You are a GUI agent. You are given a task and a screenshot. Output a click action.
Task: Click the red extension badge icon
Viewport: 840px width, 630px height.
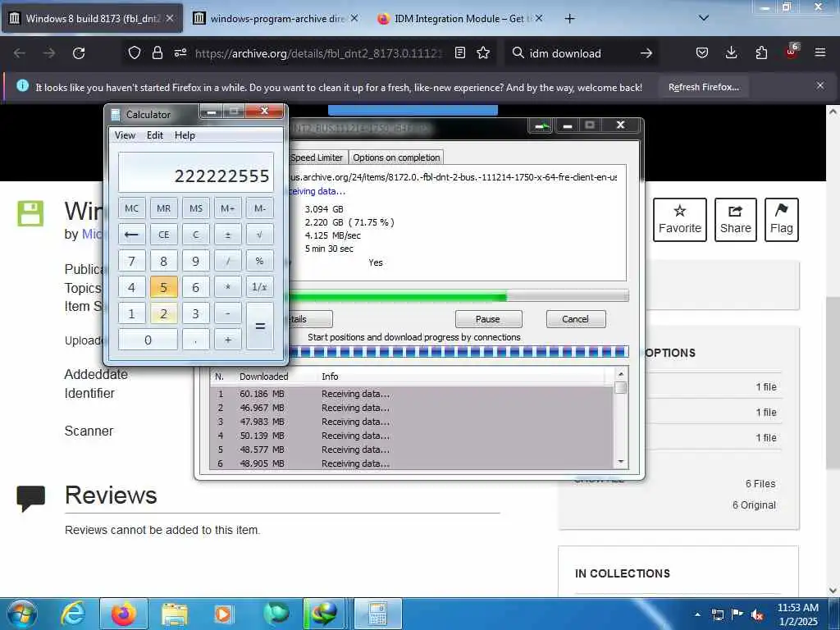click(792, 52)
